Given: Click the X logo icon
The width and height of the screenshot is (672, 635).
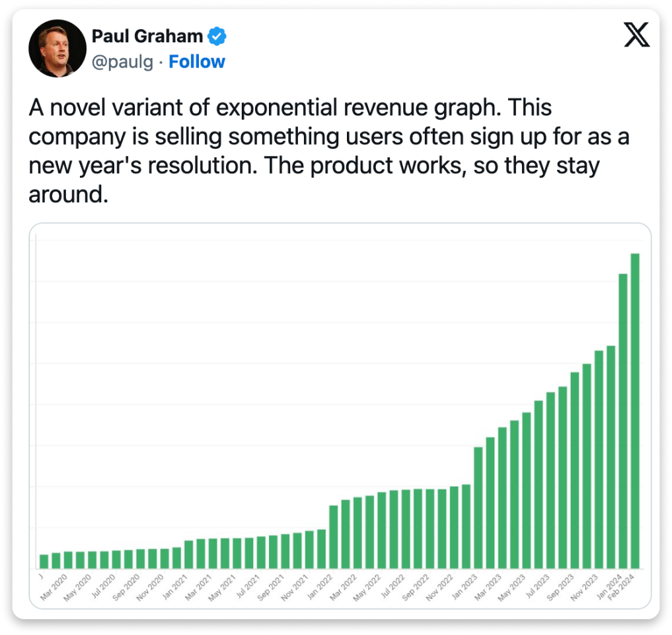Looking at the screenshot, I should pyautogui.click(x=636, y=35).
